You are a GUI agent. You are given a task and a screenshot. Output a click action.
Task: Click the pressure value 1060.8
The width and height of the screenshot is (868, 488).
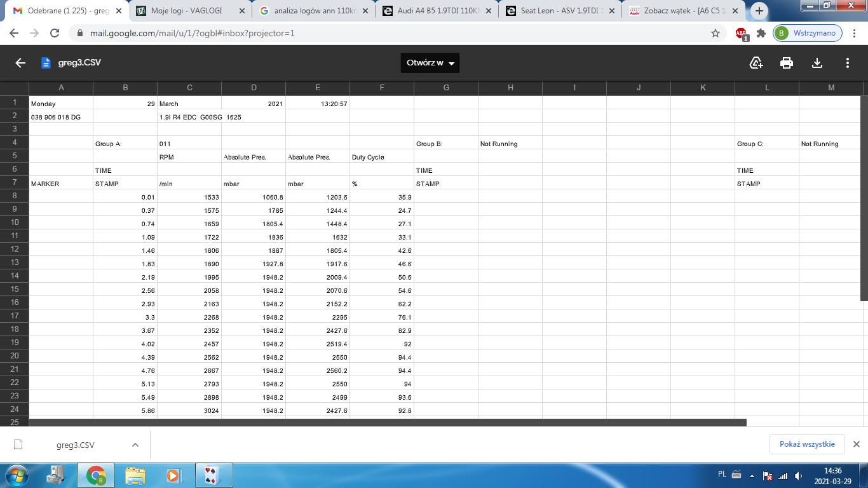click(x=254, y=197)
